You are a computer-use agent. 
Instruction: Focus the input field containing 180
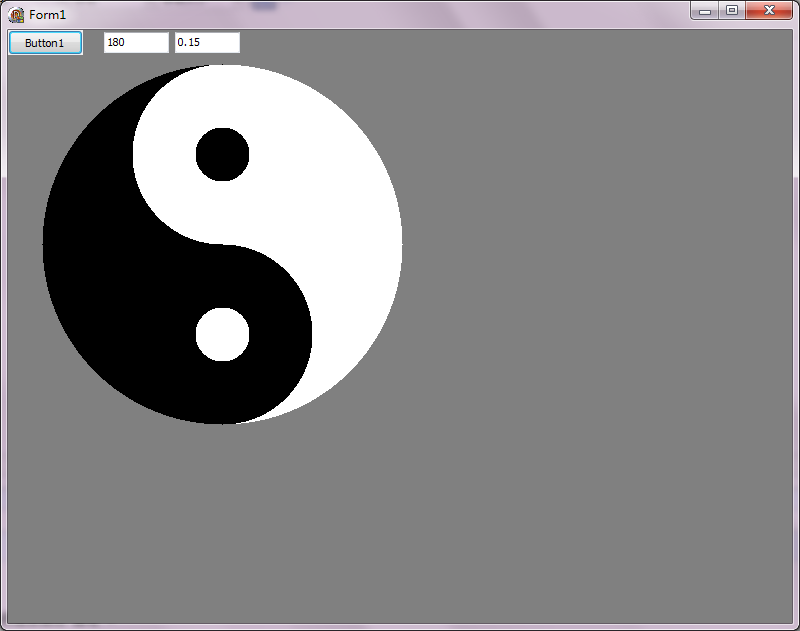click(x=136, y=42)
